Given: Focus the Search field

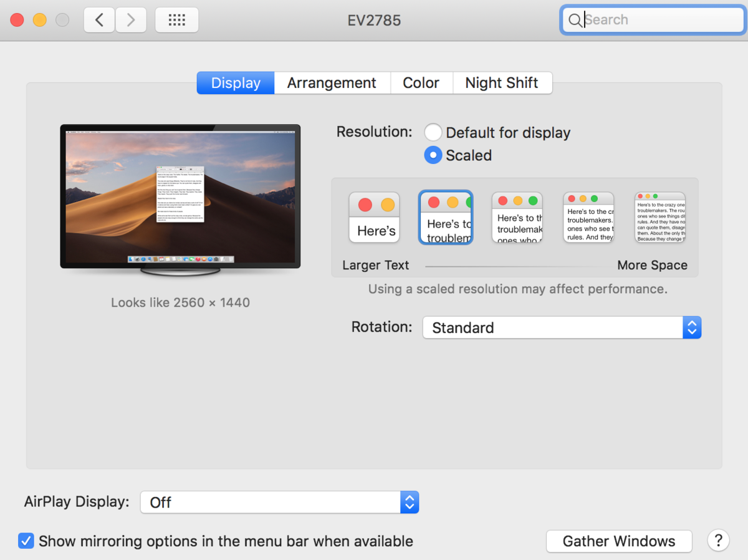Looking at the screenshot, I should pos(653,20).
